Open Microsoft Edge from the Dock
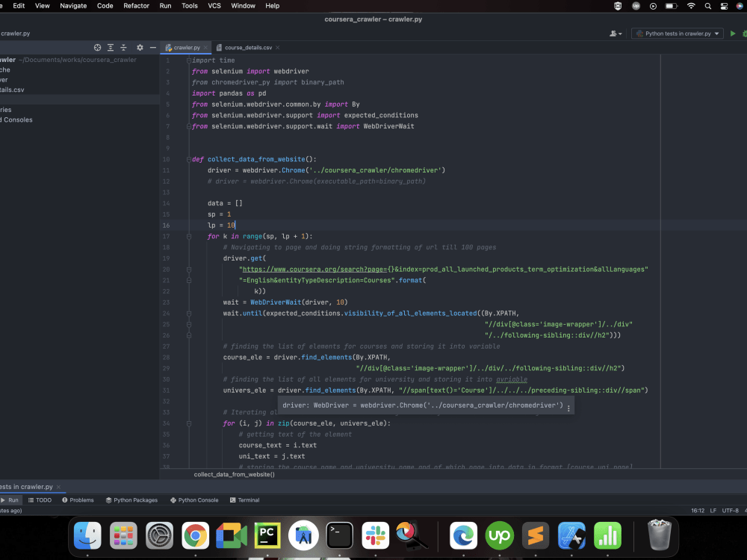The height and width of the screenshot is (560, 747). 464,535
